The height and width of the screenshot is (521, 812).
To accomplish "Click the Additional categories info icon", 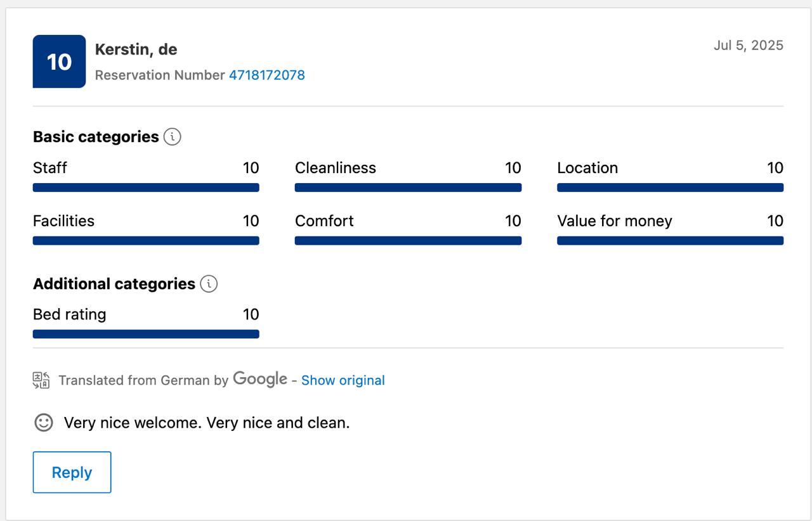I will click(x=209, y=284).
